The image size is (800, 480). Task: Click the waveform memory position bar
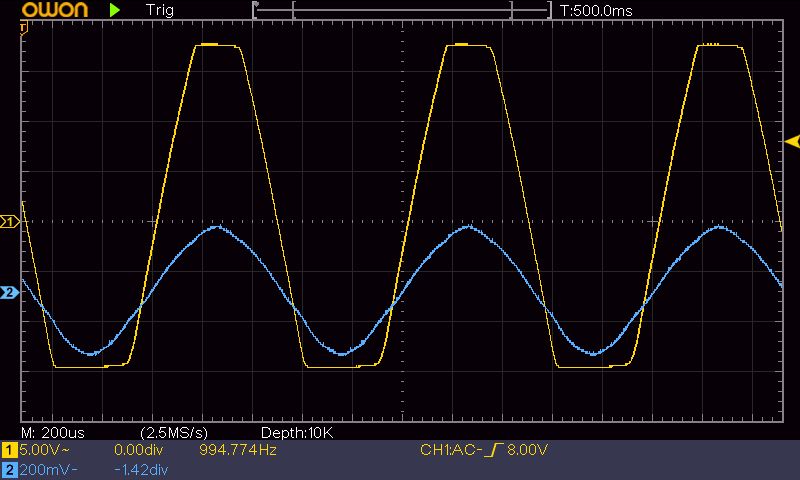tap(402, 10)
